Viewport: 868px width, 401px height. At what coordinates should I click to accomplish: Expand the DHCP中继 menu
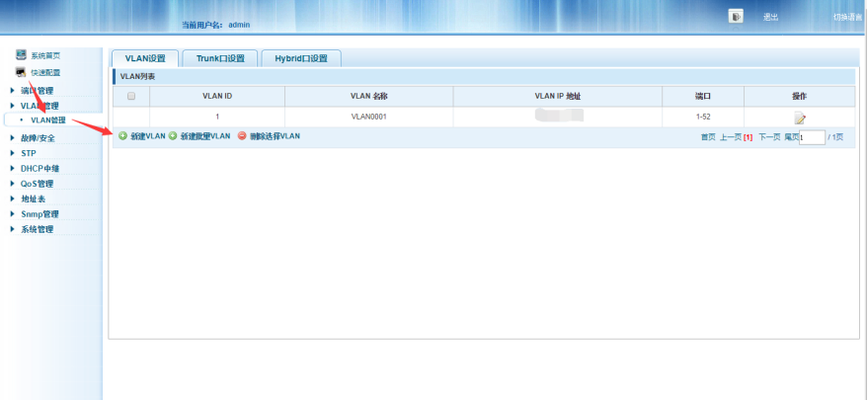click(x=39, y=168)
